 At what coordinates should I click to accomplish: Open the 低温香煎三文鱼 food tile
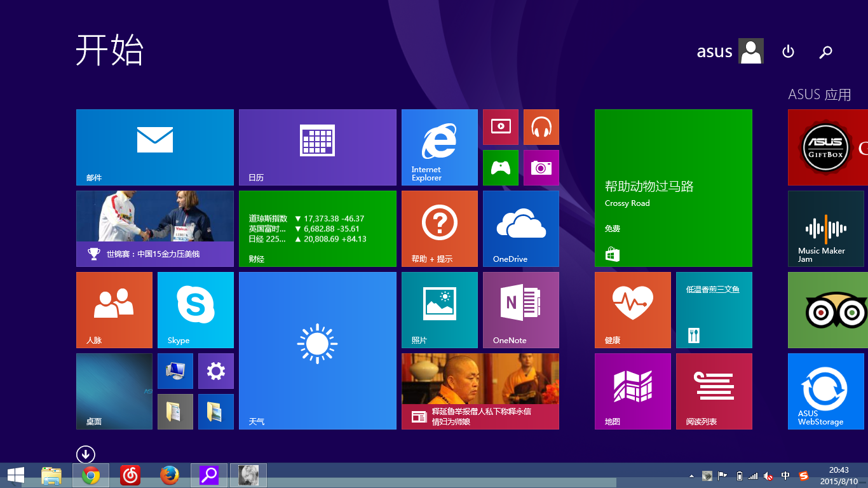coord(714,310)
